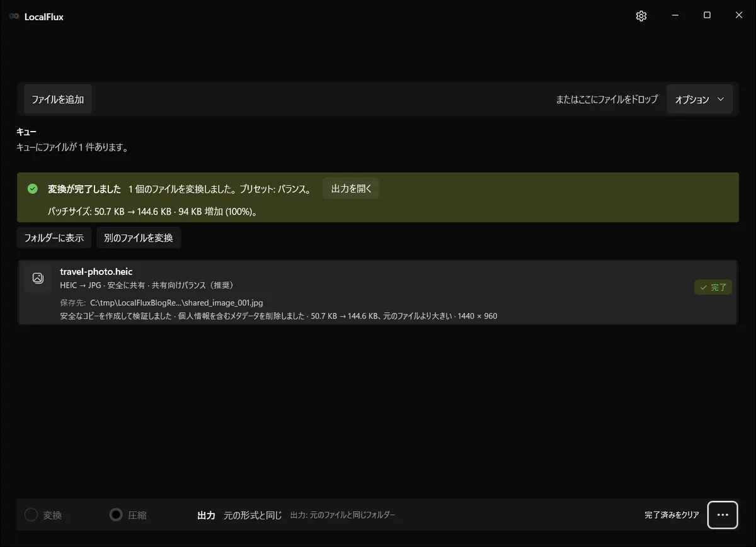
Task: Minimize the LocalFlux window
Action: click(x=675, y=16)
